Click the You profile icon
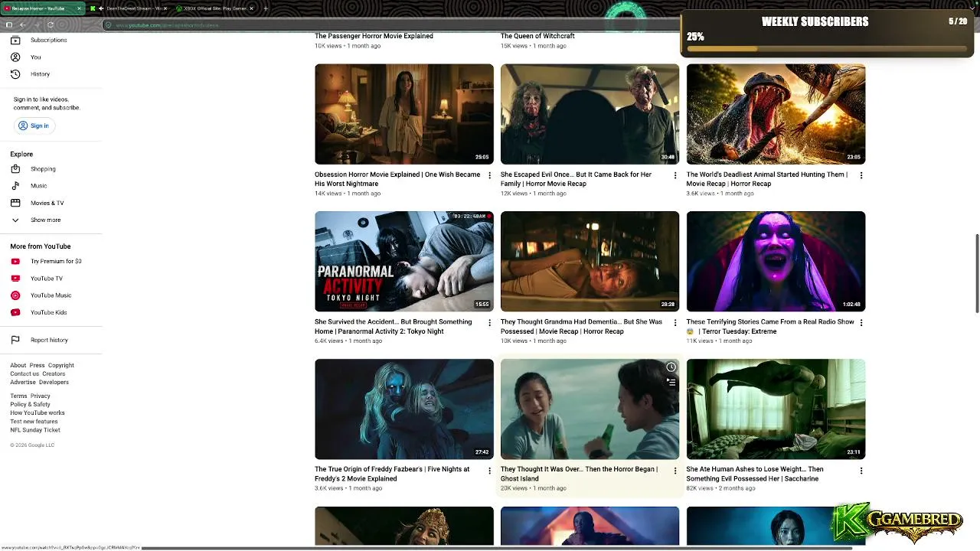 15,57
